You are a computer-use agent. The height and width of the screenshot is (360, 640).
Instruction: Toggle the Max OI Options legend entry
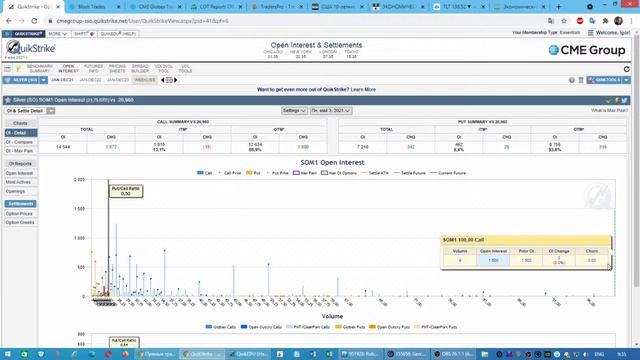pyautogui.click(x=339, y=173)
